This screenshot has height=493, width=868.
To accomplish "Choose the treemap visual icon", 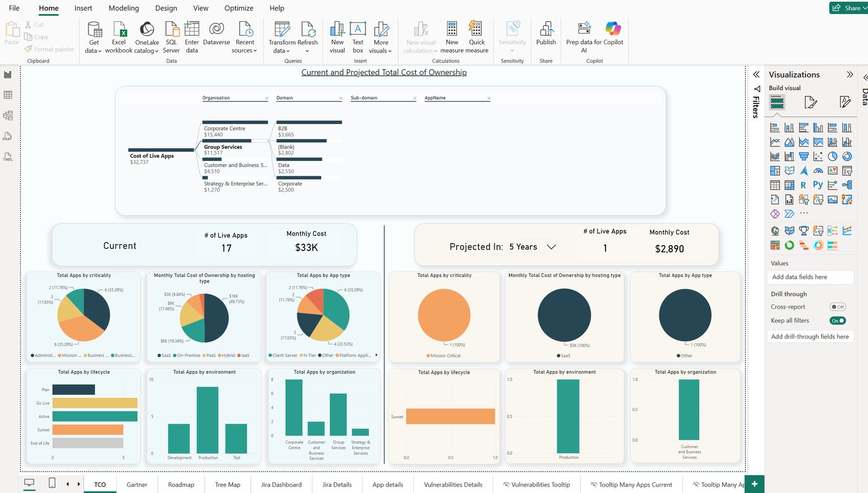I will click(x=775, y=171).
